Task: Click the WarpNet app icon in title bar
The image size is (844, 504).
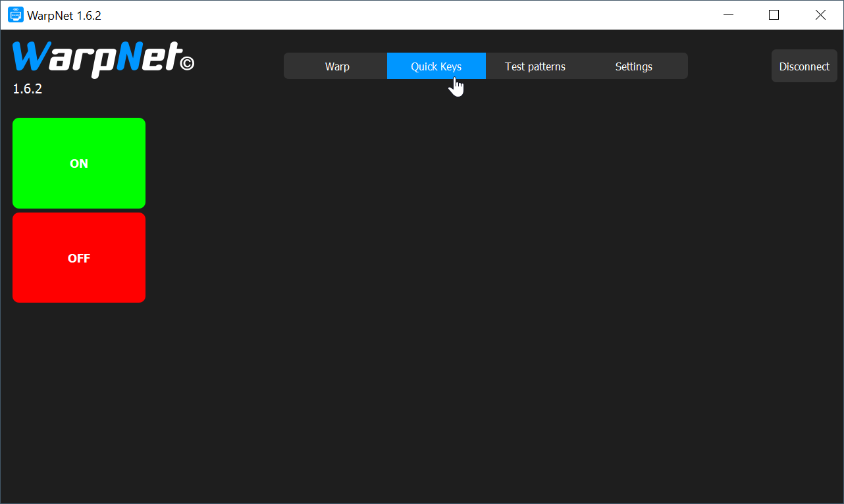Action: point(15,14)
